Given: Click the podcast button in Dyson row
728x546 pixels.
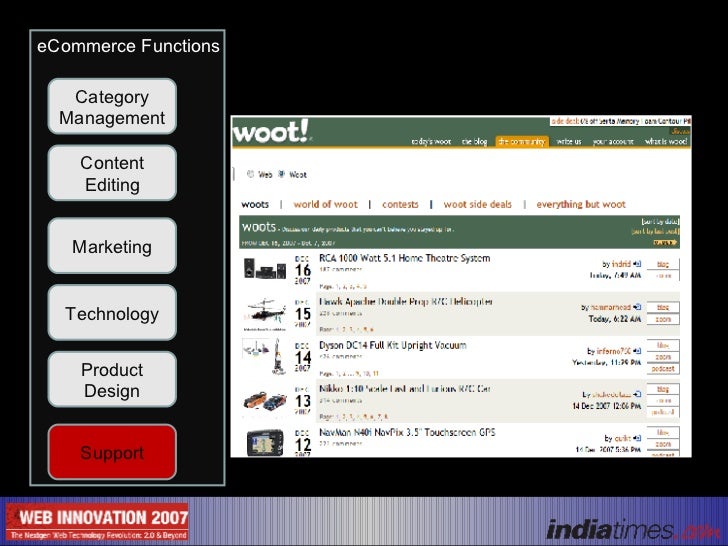Looking at the screenshot, I should (663, 369).
